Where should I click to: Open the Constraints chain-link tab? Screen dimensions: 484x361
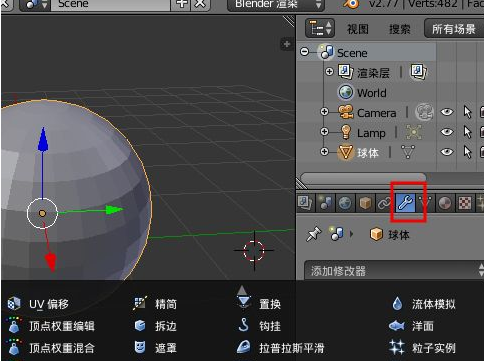(x=385, y=202)
